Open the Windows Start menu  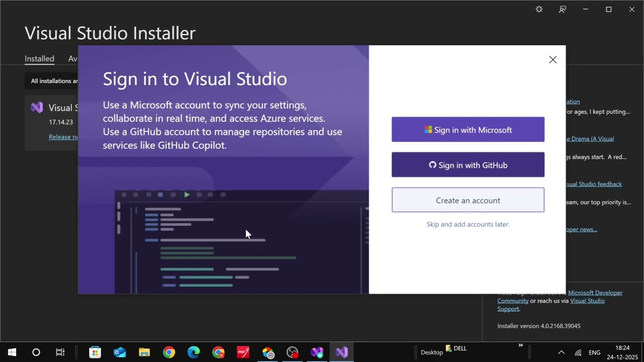click(x=12, y=352)
